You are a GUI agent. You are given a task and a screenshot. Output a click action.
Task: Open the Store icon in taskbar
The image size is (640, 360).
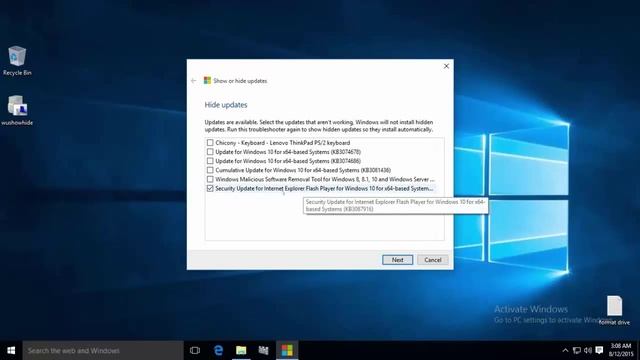click(x=264, y=350)
